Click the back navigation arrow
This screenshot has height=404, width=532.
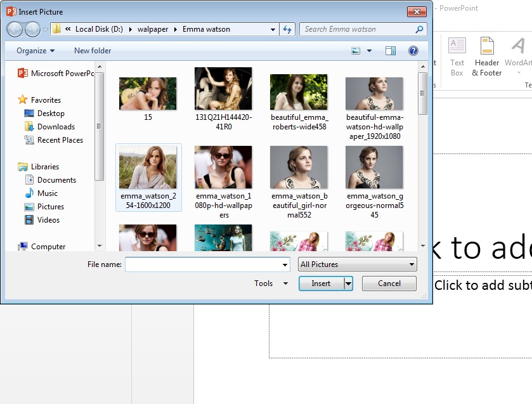(14, 29)
